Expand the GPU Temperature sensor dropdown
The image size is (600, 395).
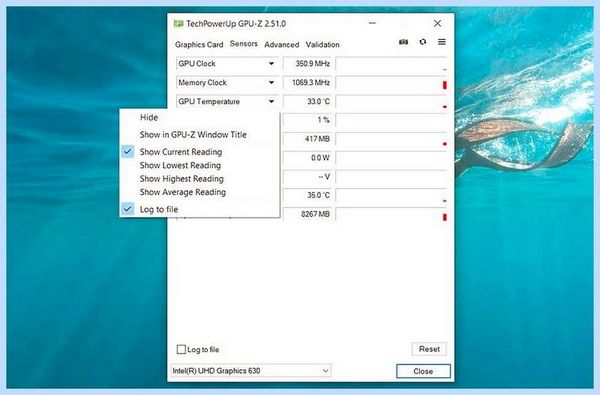pos(271,101)
